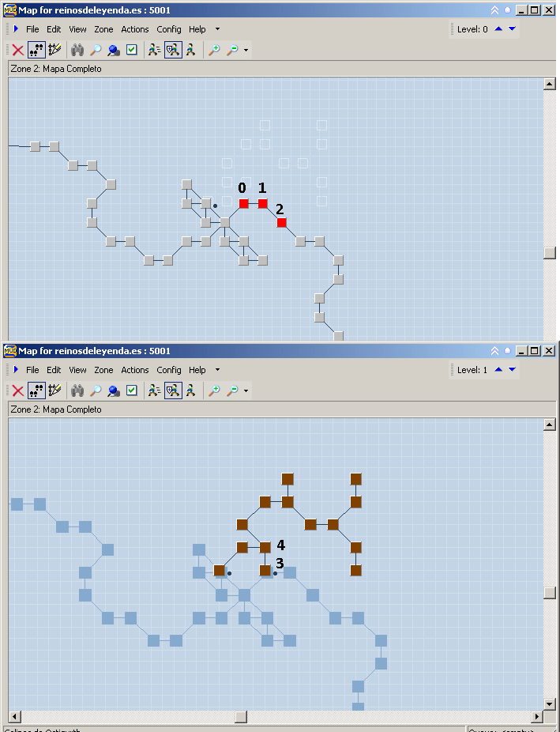Viewport: 560px width, 732px height.
Task: Select the red room labeled 2 on the map
Action: pos(282,223)
